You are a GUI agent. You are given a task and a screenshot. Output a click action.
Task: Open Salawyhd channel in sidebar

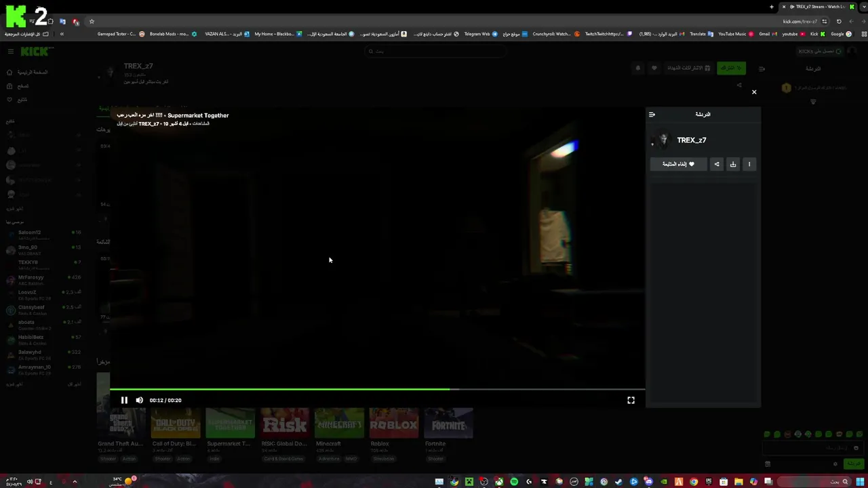pos(42,354)
